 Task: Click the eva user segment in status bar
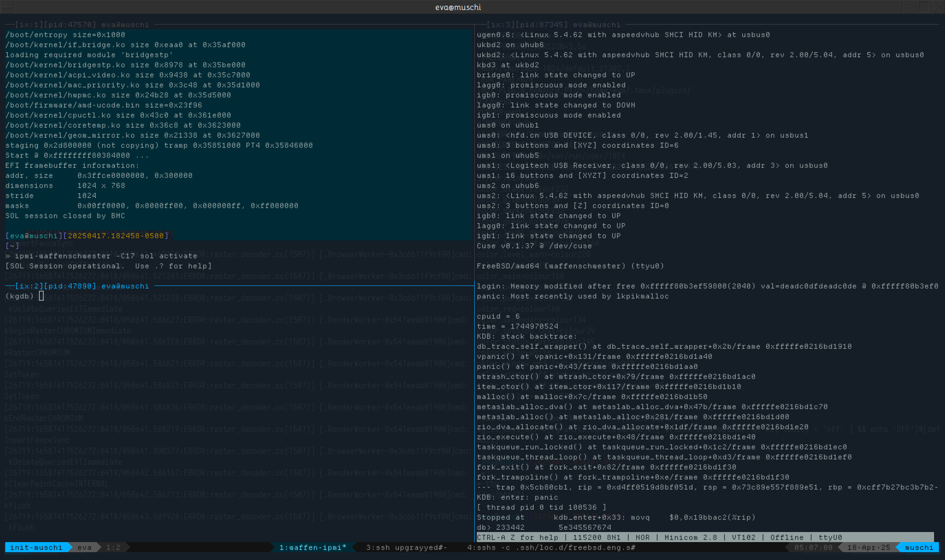tap(84, 547)
